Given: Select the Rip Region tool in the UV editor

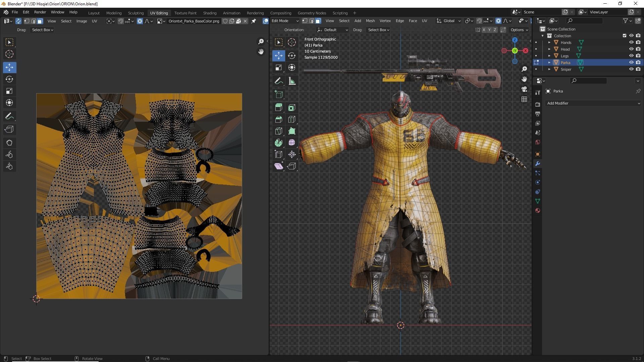Looking at the screenshot, I should pos(9,129).
